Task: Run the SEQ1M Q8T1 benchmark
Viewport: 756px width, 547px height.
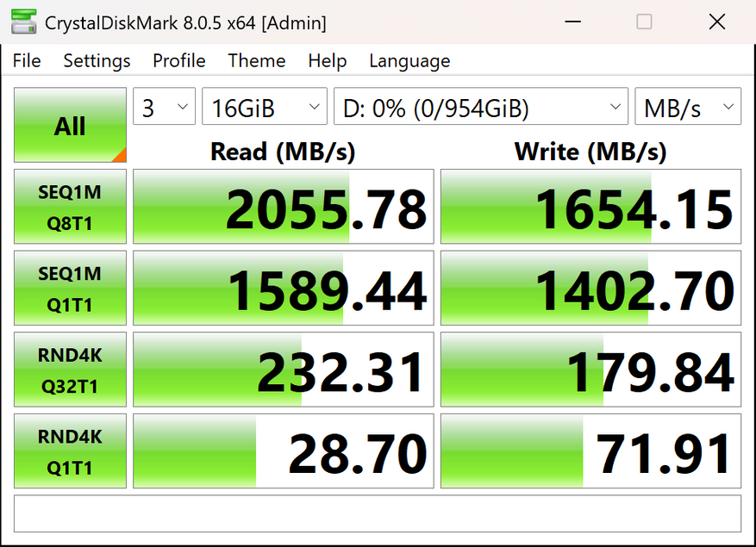Action: pyautogui.click(x=71, y=206)
